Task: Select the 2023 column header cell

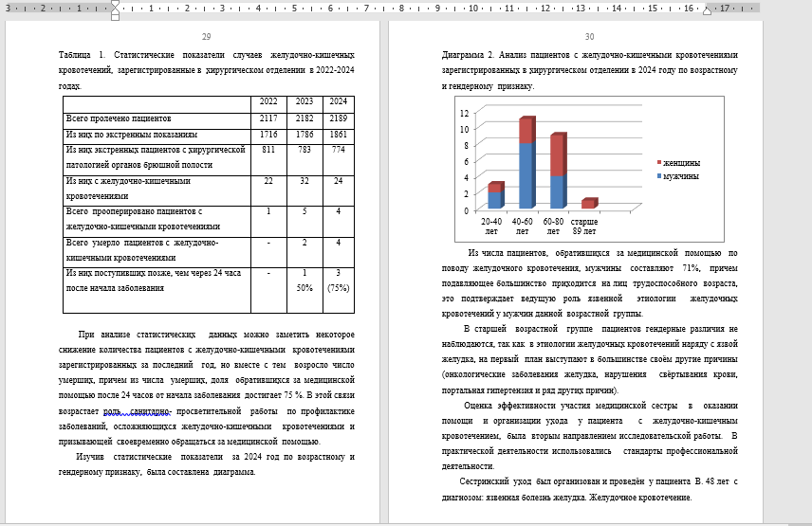Action: click(x=304, y=102)
